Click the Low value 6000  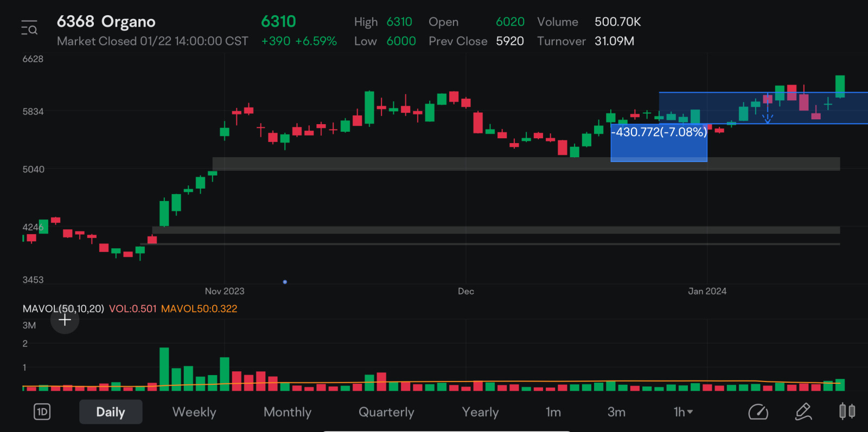point(401,41)
